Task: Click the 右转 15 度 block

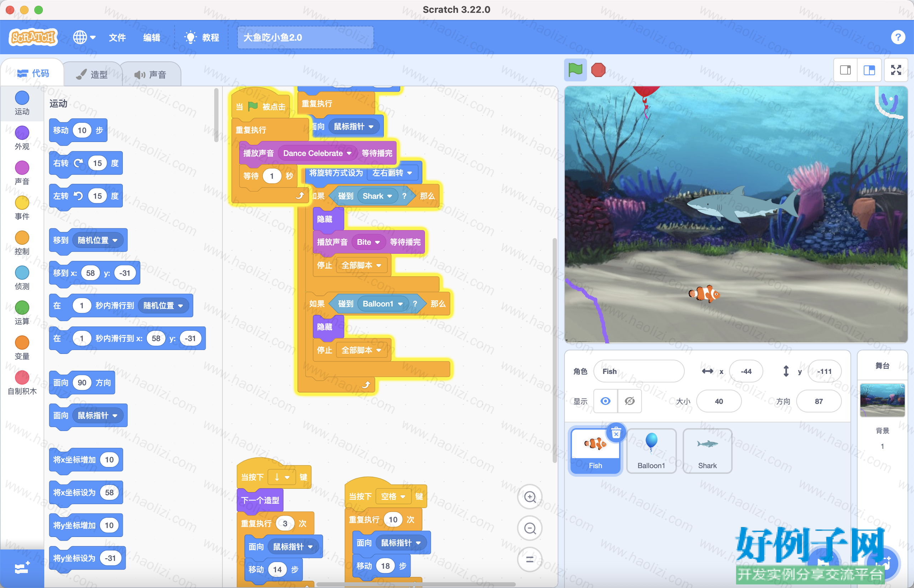Action: click(x=86, y=163)
